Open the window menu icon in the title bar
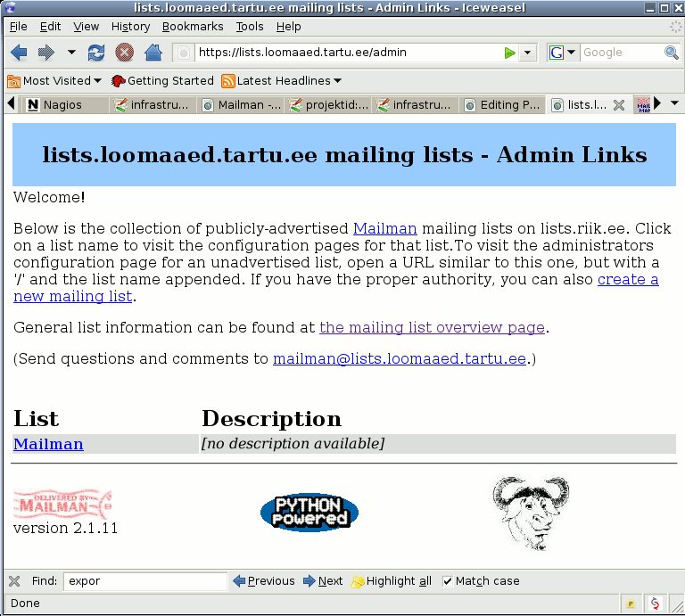The image size is (685, 616). 10,7
